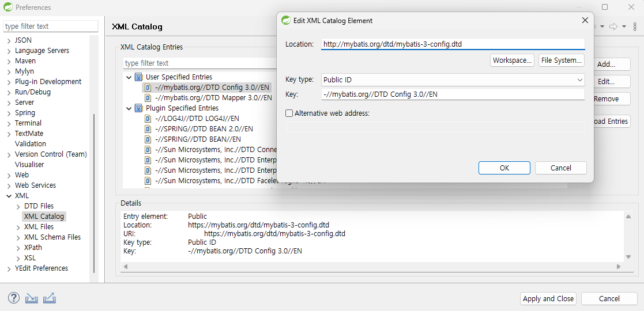Click the Location text field
The image size is (644, 311).
pos(453,44)
